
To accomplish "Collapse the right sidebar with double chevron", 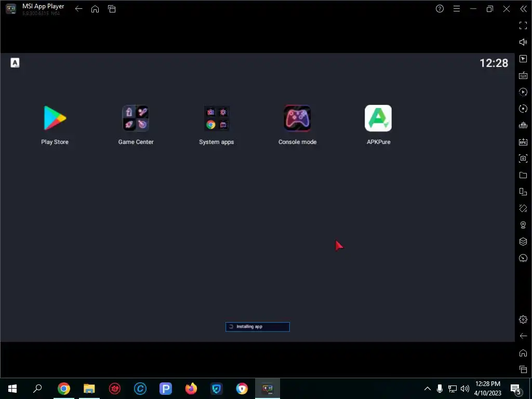I will [x=524, y=9].
